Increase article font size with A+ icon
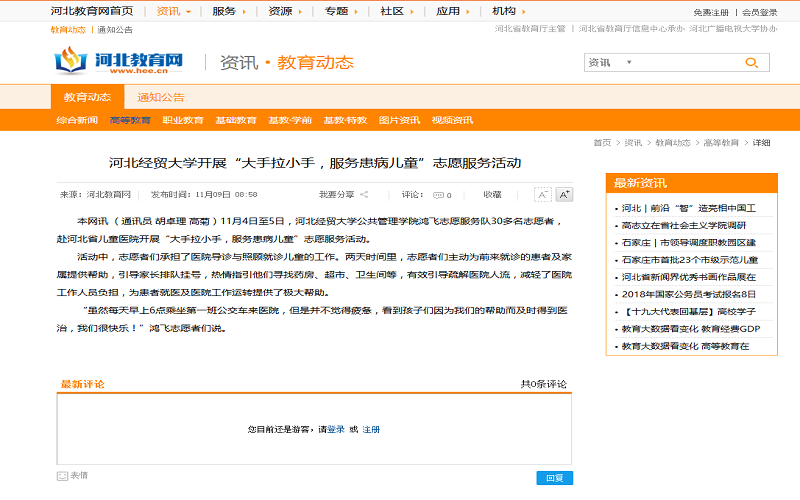Screen dimensions: 800x500 tap(564, 194)
